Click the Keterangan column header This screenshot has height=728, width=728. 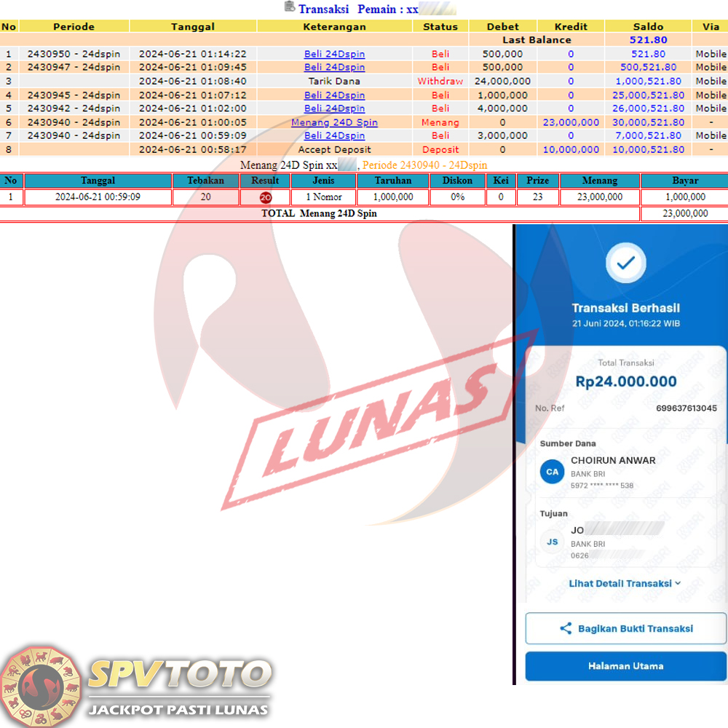click(334, 26)
